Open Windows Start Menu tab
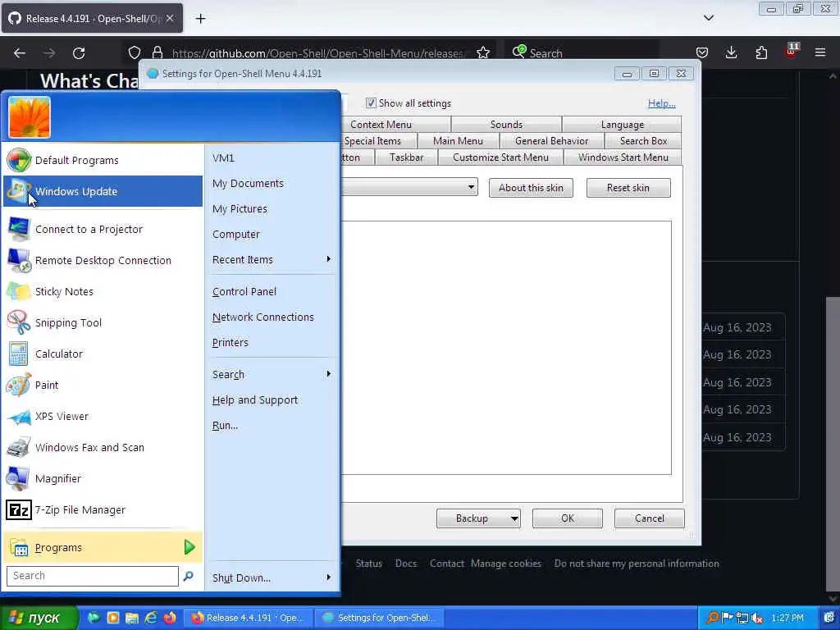 pyautogui.click(x=623, y=157)
